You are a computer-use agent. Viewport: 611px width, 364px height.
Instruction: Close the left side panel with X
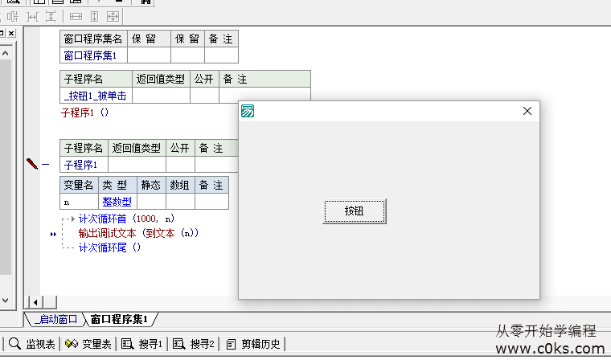pos(11,33)
